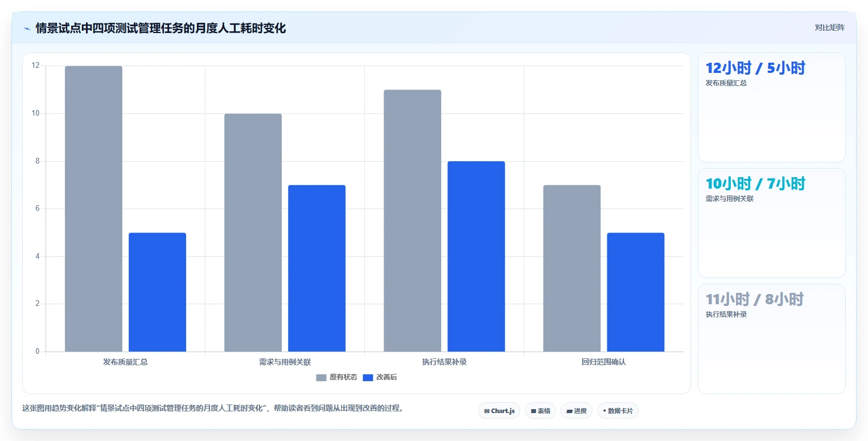The image size is (868, 441).
Task: Open the 11小时 / 8小时 data card
Action: 771,338
